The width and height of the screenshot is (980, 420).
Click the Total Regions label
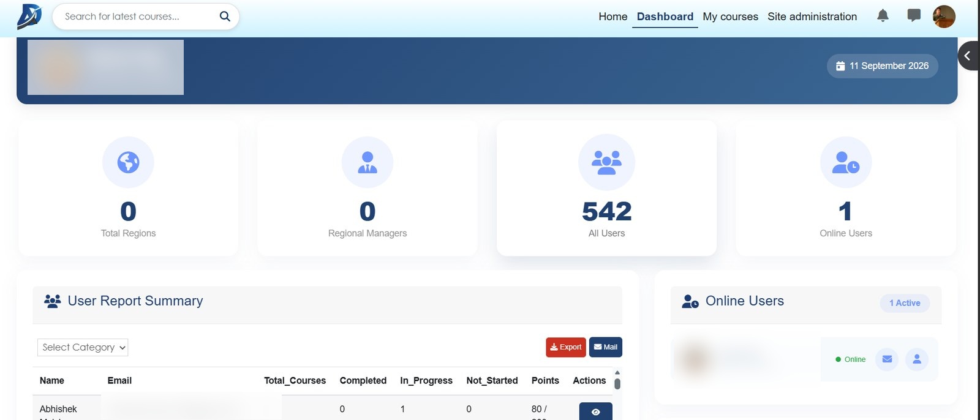coord(128,233)
